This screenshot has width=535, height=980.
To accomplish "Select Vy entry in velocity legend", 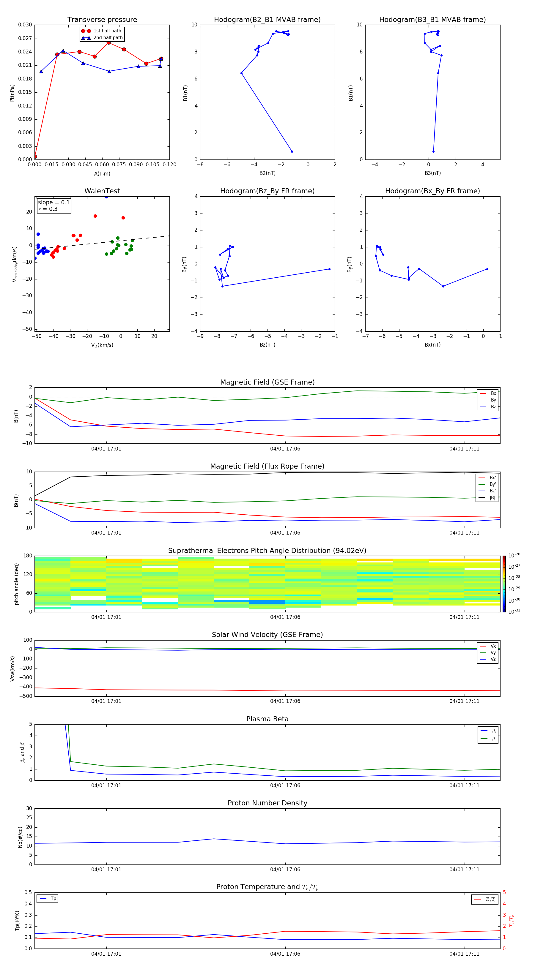I will 488,652.
